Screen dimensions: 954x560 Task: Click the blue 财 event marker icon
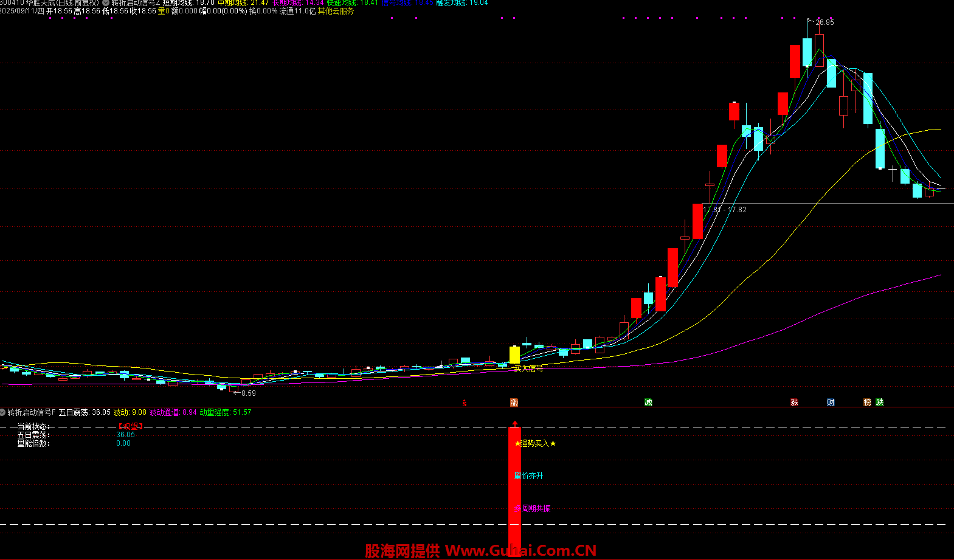coord(831,403)
